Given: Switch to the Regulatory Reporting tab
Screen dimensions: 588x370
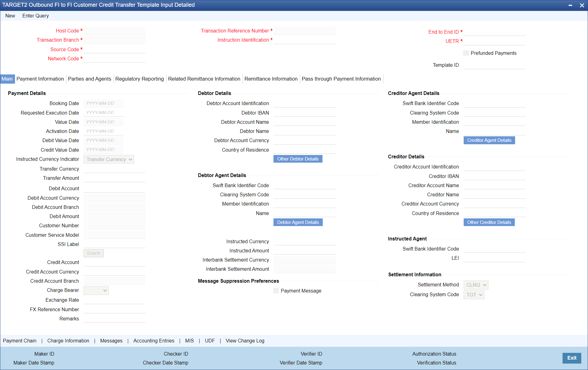Looking at the screenshot, I should [x=140, y=79].
